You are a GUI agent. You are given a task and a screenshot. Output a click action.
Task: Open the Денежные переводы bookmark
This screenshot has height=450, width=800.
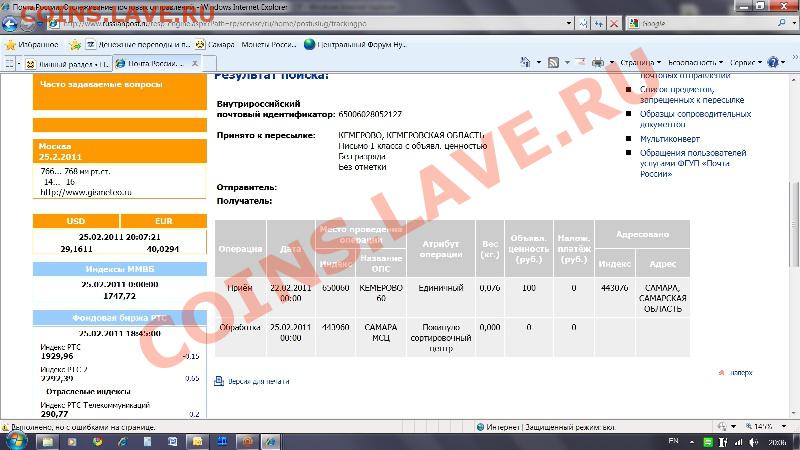click(138, 45)
